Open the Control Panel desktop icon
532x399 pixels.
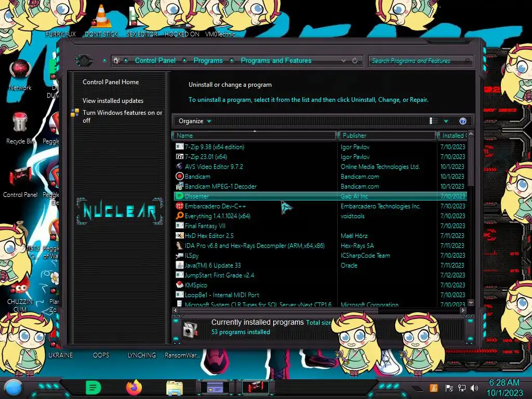point(20,182)
